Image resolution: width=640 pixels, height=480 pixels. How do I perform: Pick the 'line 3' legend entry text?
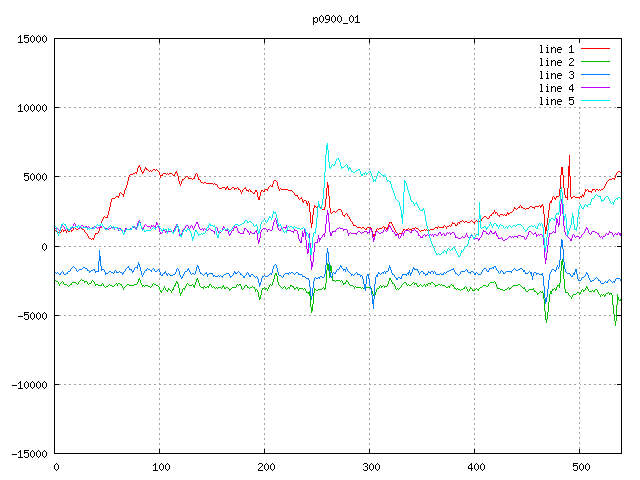pos(556,75)
